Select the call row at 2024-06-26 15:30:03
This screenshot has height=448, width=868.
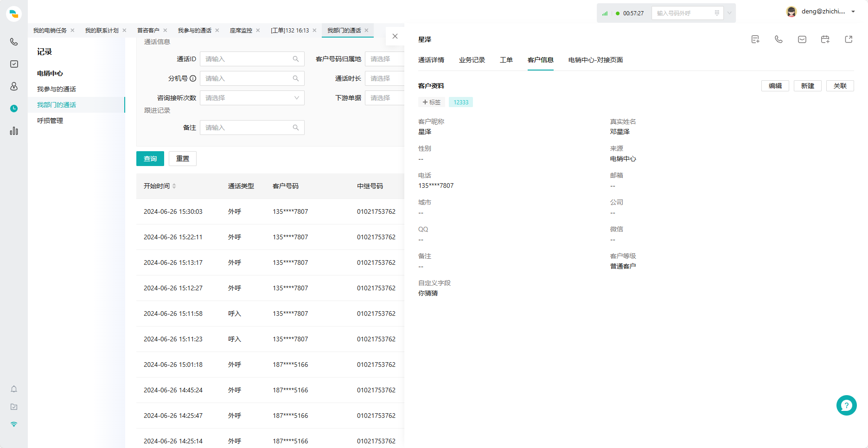pos(270,211)
